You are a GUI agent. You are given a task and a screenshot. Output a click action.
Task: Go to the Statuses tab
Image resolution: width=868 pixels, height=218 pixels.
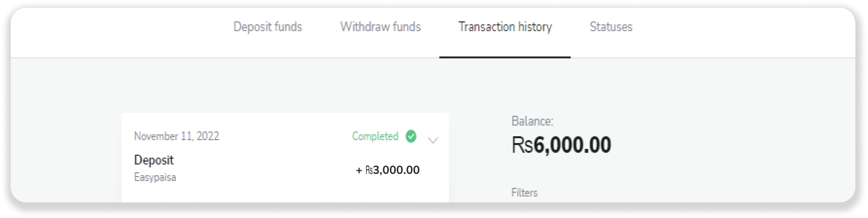[610, 27]
